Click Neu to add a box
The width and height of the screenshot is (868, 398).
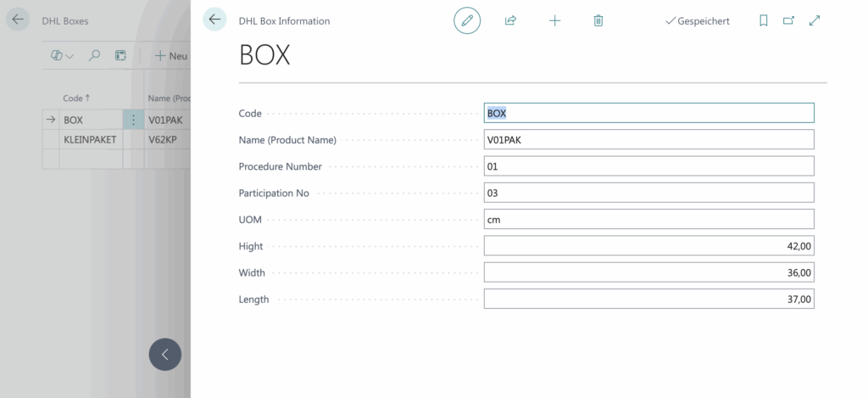tap(171, 55)
